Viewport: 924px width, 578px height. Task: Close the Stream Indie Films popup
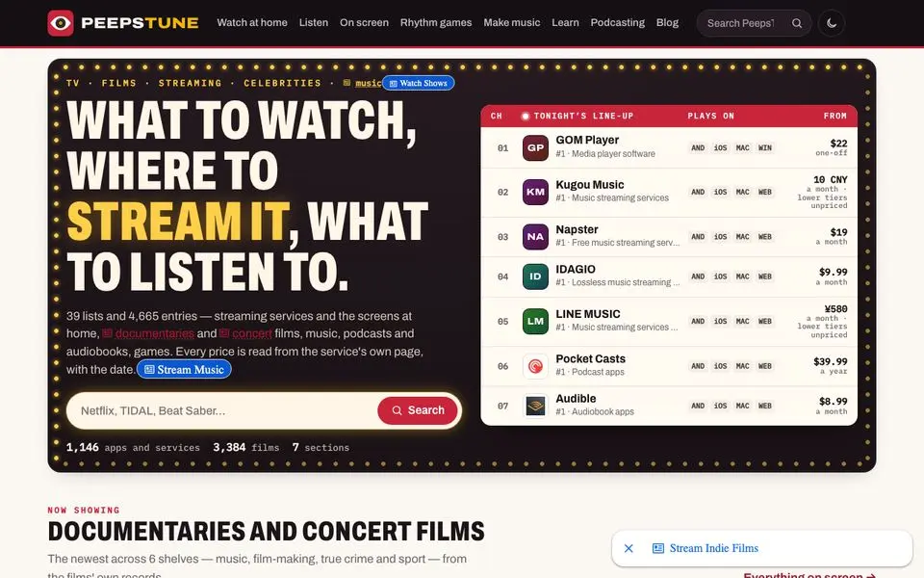coord(629,548)
